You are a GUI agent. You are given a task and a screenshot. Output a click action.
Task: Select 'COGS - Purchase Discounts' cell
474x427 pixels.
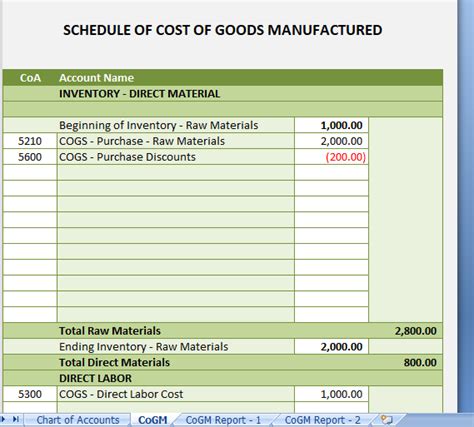[x=176, y=157]
